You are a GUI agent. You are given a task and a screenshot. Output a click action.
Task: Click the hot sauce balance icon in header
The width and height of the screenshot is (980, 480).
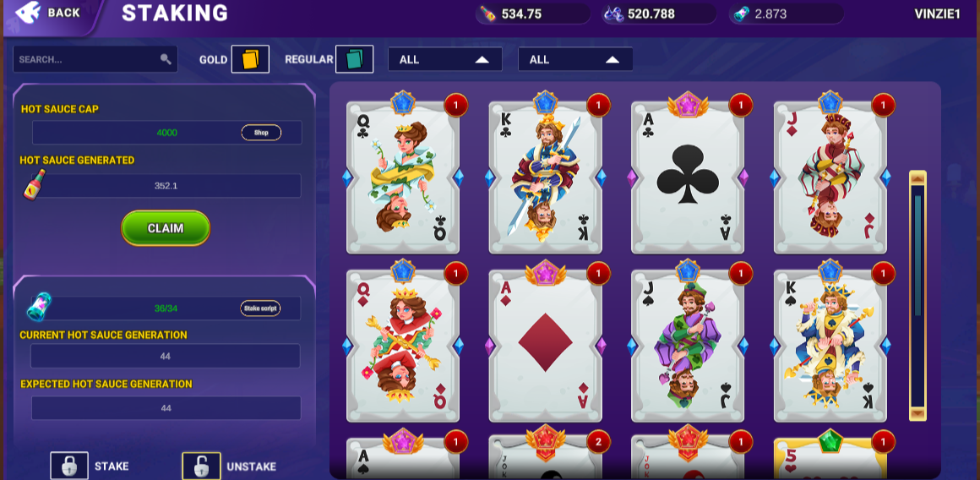tap(487, 14)
